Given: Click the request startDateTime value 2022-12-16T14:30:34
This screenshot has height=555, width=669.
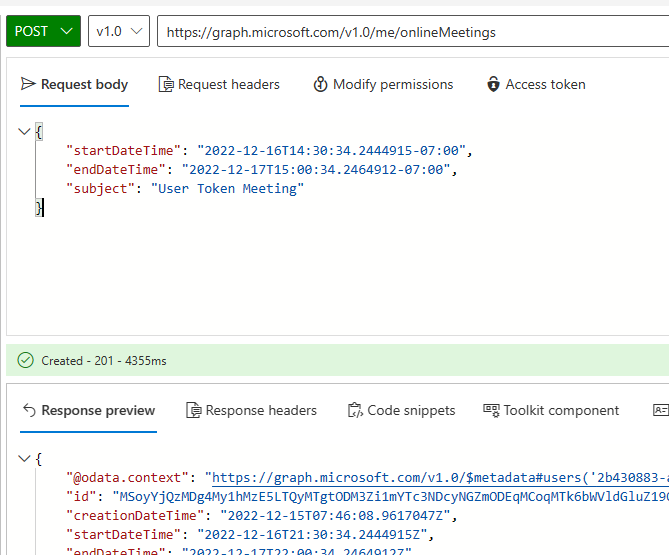Looking at the screenshot, I should point(331,151).
